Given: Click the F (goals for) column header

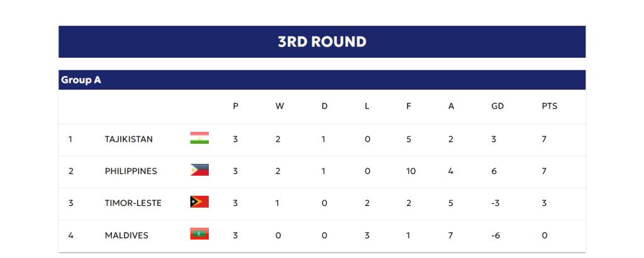Looking at the screenshot, I should 409,106.
